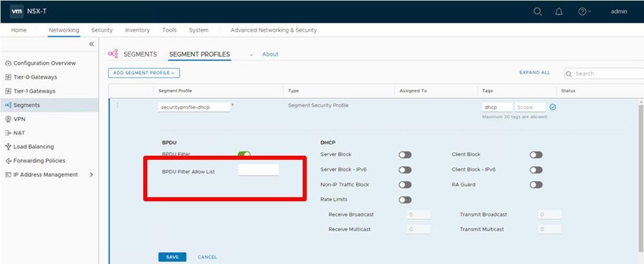Open the Tools tab
Screen dimensions: 644x264
(x=169, y=30)
